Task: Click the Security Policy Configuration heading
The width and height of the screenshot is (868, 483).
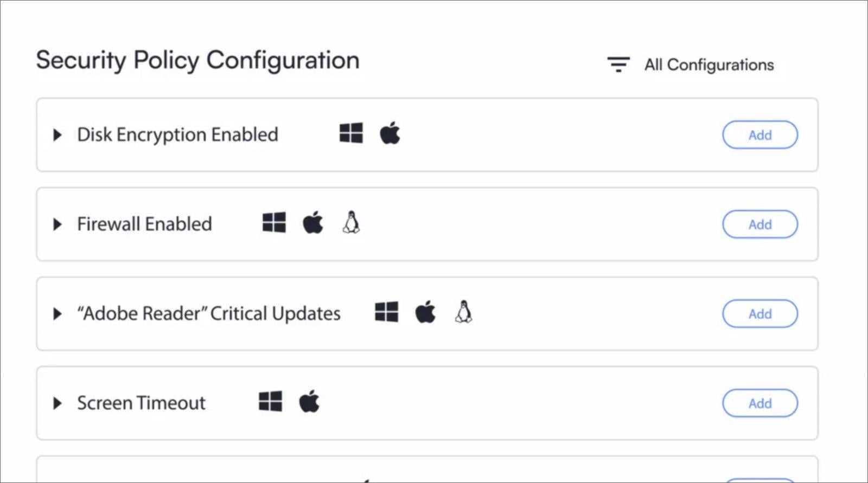Action: [x=197, y=60]
